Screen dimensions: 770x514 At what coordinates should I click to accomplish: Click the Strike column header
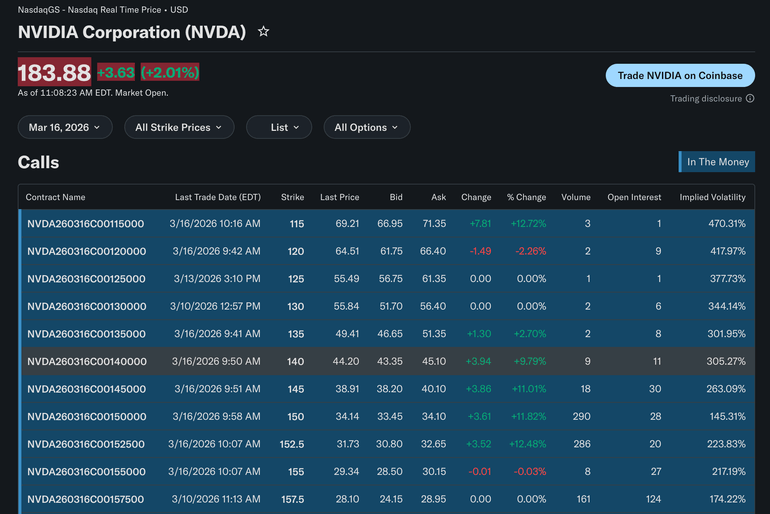point(292,197)
